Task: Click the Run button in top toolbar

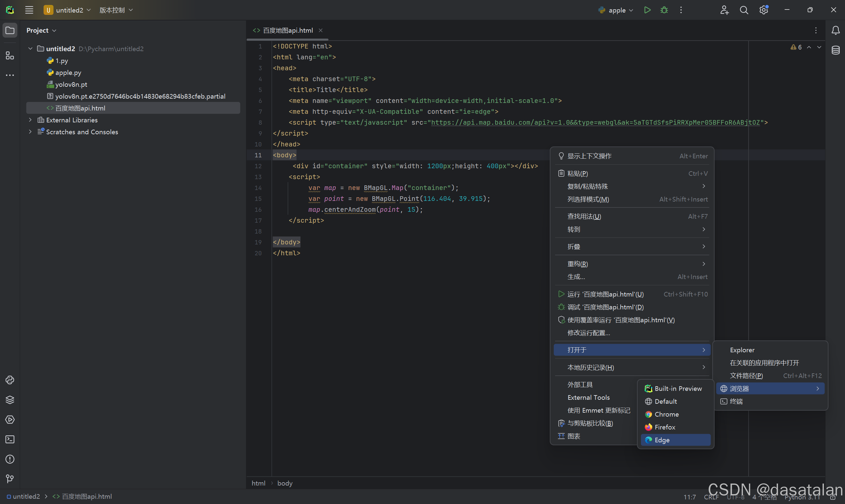Action: [x=647, y=10]
